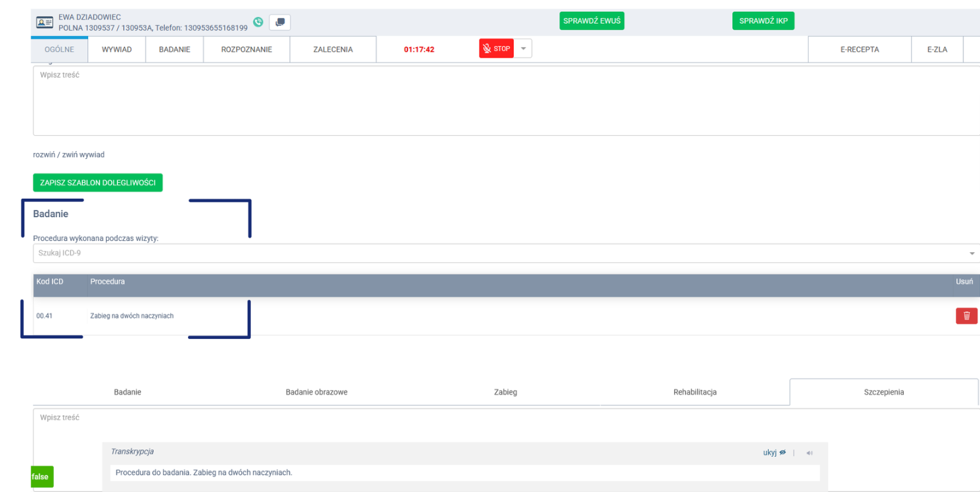980x492 pixels.
Task: Toggle rozwiń / zwiń wywiad section
Action: point(69,155)
